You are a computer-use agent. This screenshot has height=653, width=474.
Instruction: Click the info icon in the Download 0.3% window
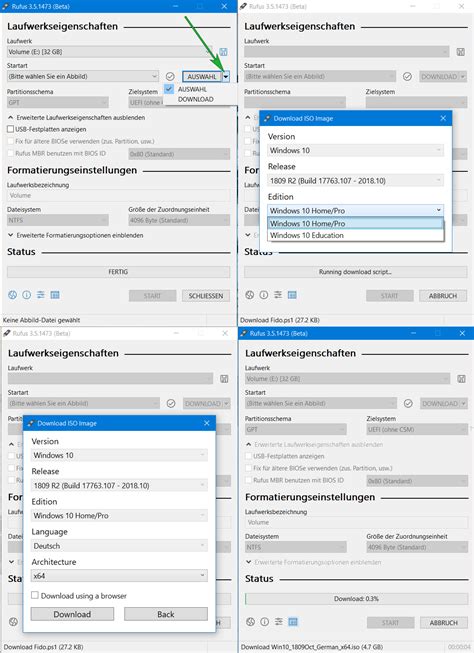[x=264, y=622]
